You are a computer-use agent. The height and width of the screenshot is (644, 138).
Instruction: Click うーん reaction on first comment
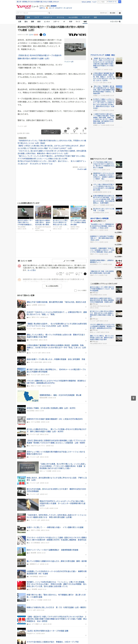coord(79,273)
